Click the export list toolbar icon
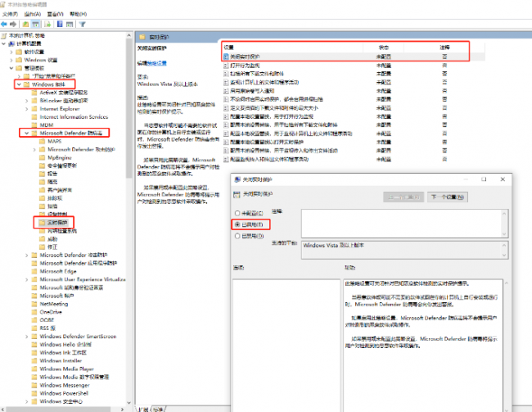 (47, 24)
